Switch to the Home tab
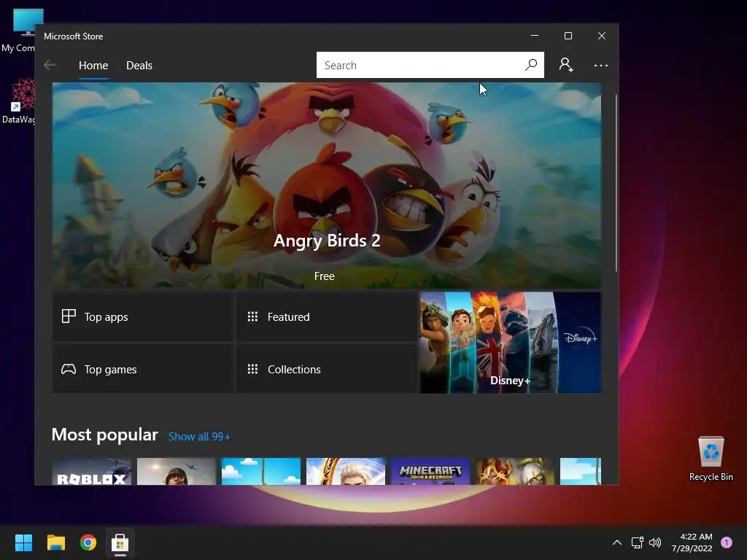Image resolution: width=747 pixels, height=560 pixels. click(x=93, y=65)
